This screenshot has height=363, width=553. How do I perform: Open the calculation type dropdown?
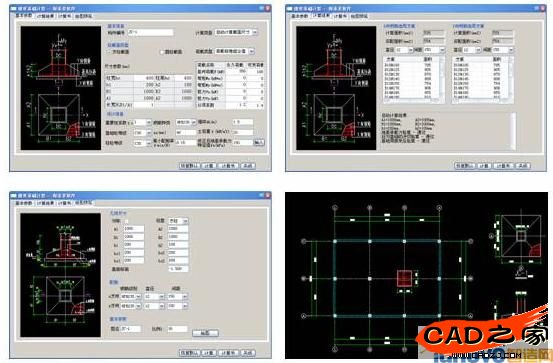236,32
